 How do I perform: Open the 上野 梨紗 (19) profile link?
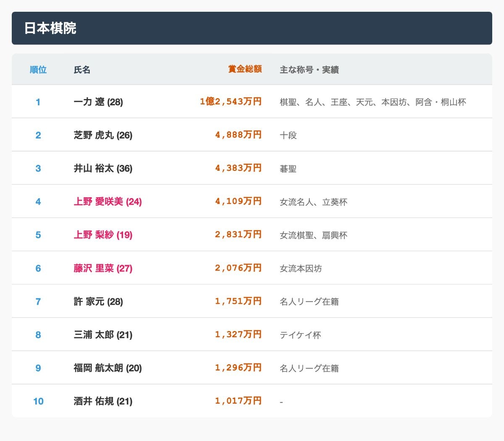[x=103, y=235]
